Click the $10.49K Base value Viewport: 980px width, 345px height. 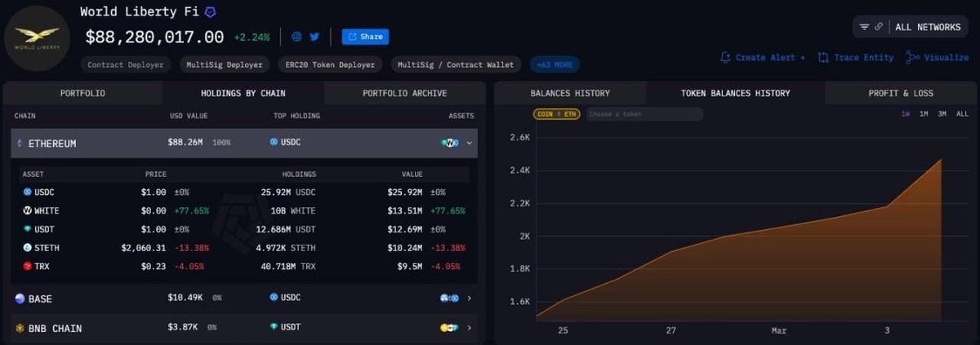186,299
